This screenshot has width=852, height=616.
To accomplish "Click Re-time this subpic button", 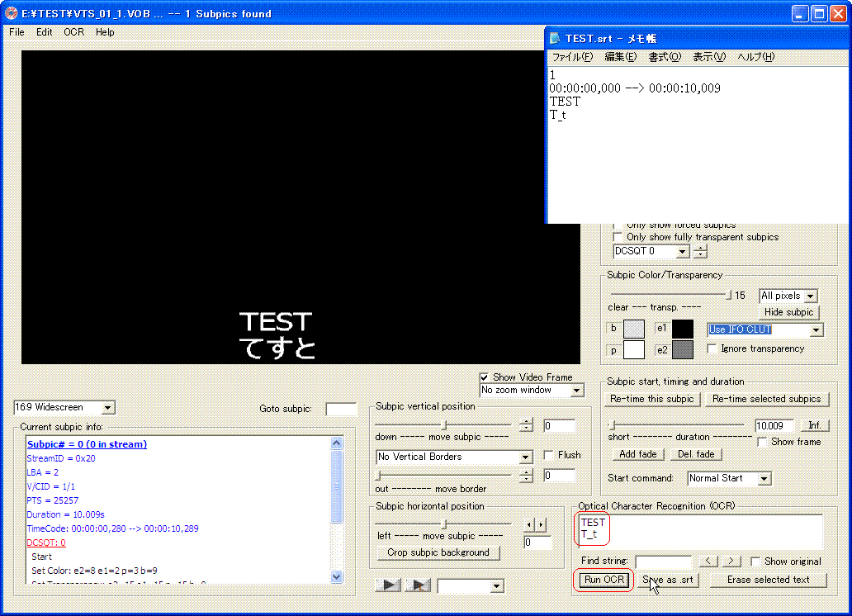I will (652, 399).
